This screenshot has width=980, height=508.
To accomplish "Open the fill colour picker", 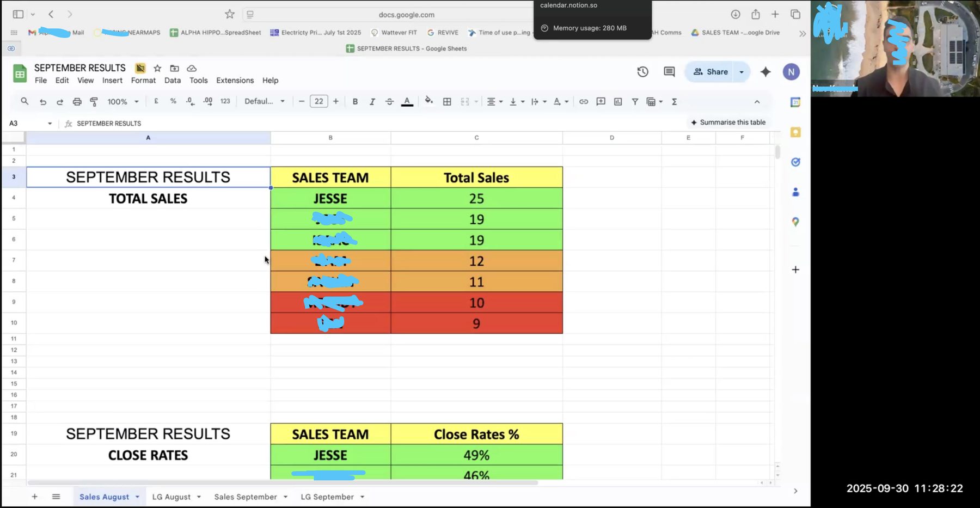I will point(429,101).
